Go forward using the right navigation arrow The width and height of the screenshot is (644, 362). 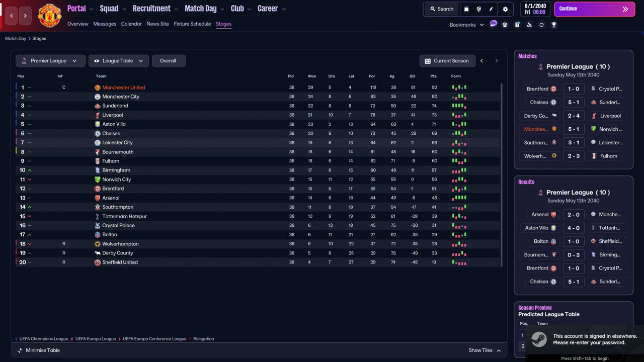(26, 16)
